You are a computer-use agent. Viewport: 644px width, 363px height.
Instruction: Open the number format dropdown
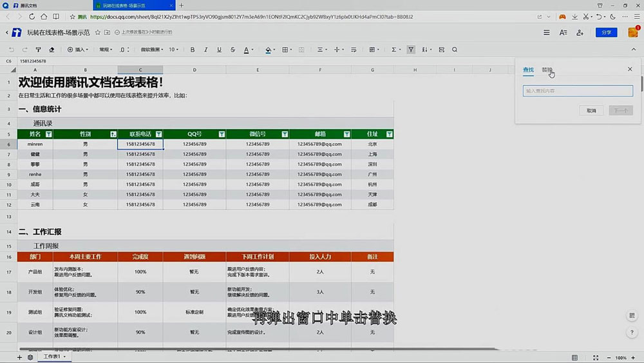coord(106,50)
